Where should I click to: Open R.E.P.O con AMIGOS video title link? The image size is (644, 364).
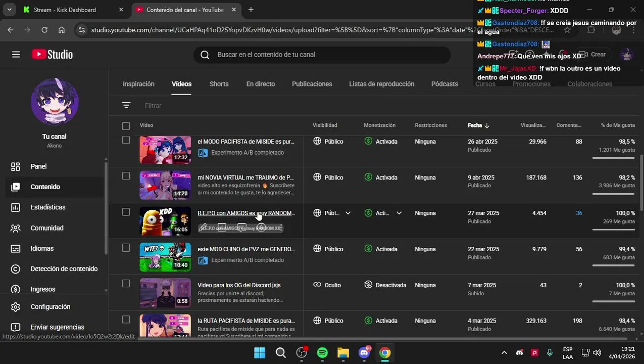[x=246, y=213]
